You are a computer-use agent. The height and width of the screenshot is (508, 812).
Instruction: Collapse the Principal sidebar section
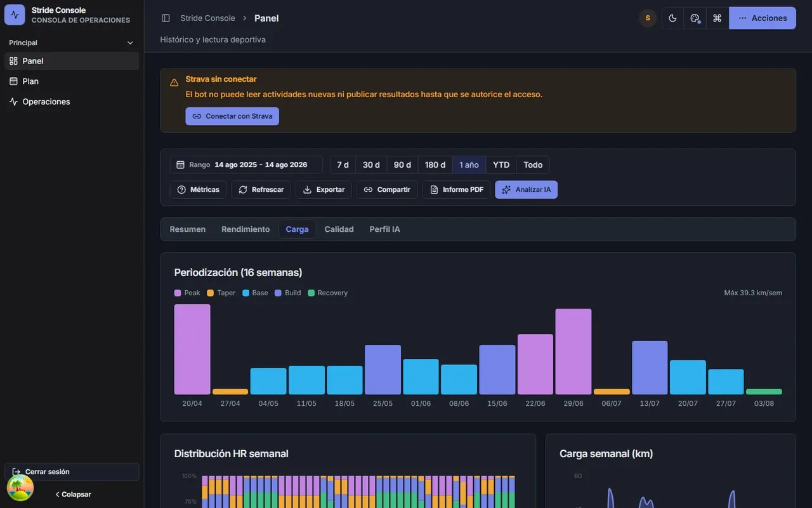(x=72, y=43)
